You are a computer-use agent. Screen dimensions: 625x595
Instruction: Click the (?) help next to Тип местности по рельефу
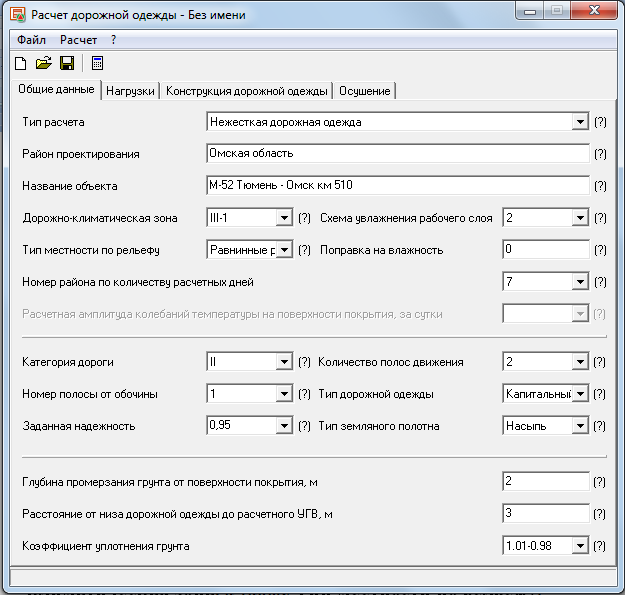(304, 250)
